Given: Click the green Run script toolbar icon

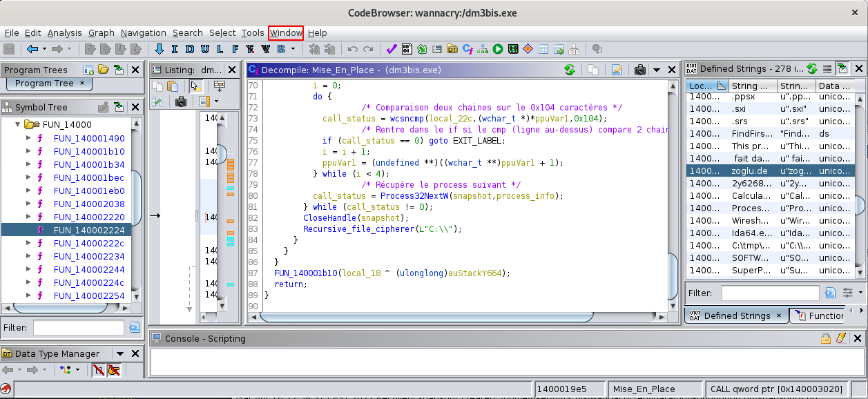Looking at the screenshot, I should [x=498, y=49].
